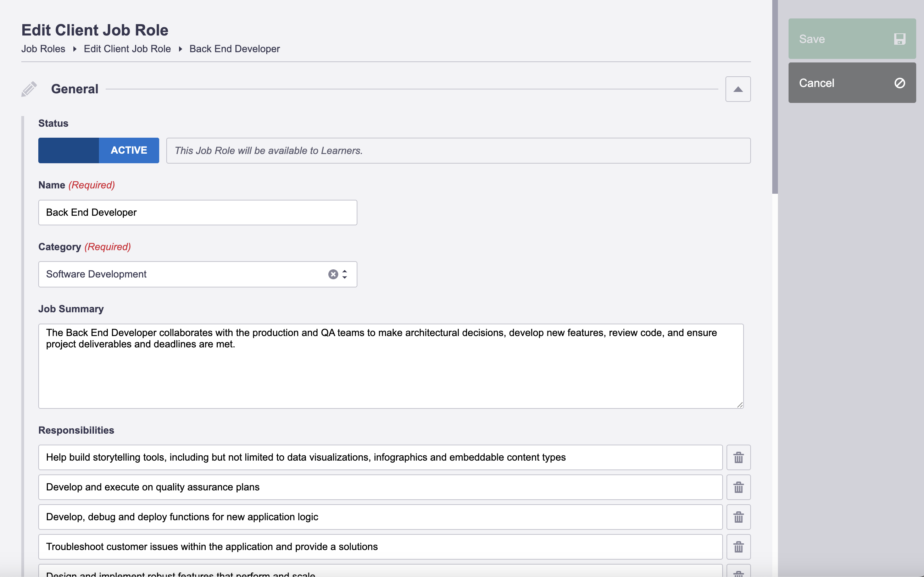Viewport: 924px width, 577px height.
Task: Click the status description text box
Action: coord(458,150)
